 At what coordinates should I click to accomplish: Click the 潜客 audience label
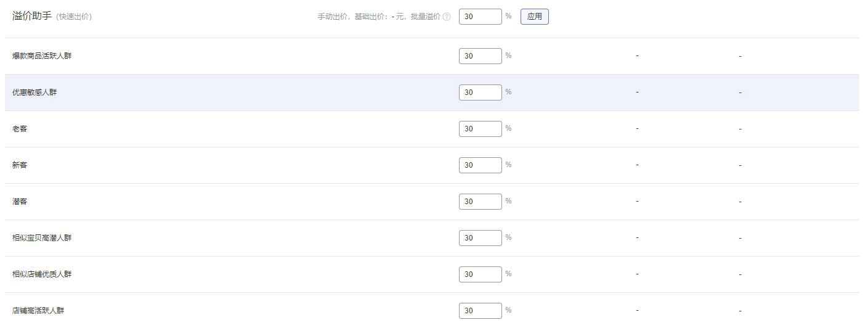(20, 202)
